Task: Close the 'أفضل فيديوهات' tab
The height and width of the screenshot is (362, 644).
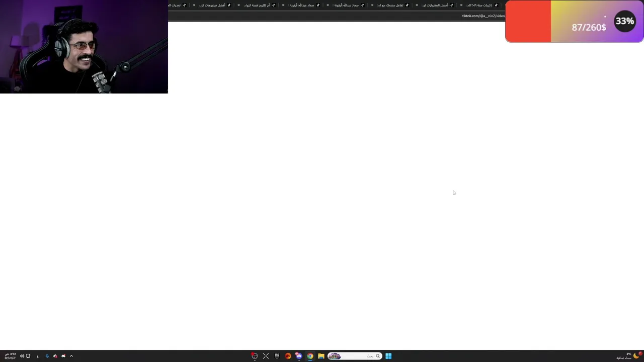Action: (x=194, y=5)
